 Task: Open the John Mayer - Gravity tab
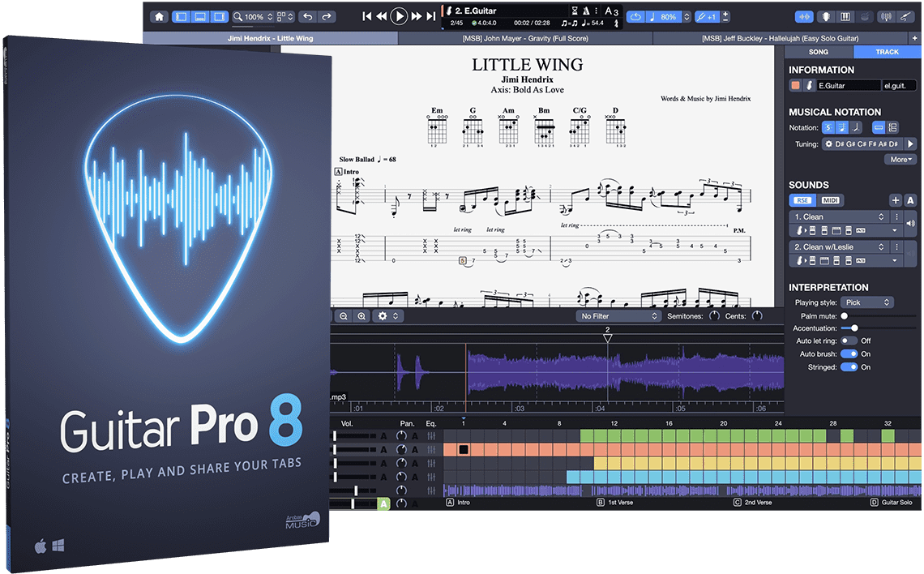[524, 38]
